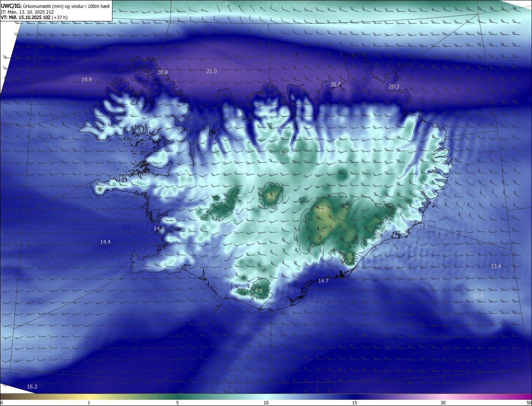Click the 16.2 value label
This screenshot has height=406, width=532.
tap(32, 386)
